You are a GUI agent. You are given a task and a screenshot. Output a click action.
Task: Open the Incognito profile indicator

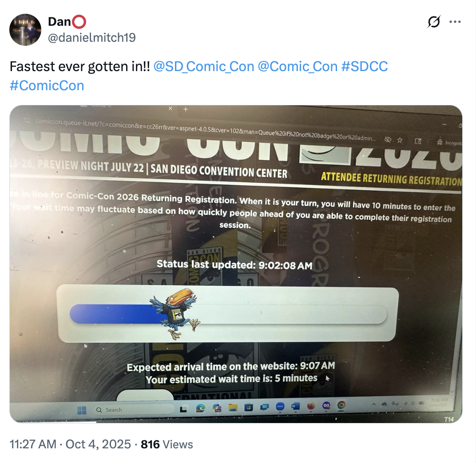pos(449,142)
